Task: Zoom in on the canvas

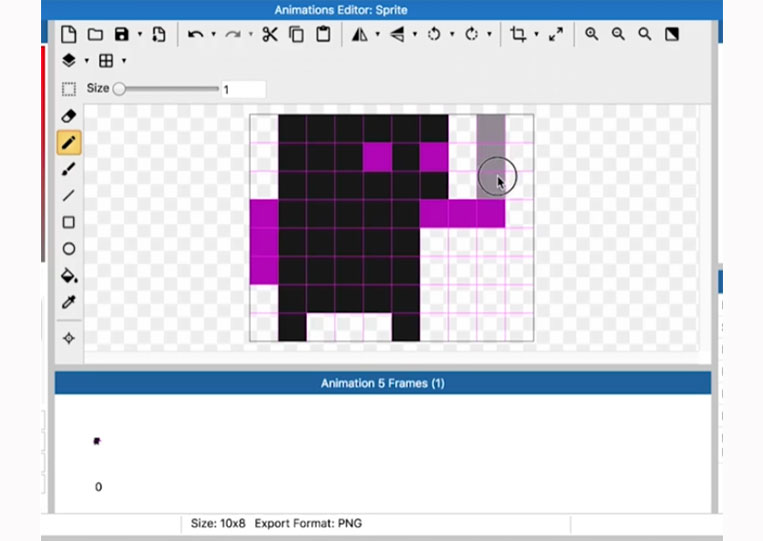Action: pos(592,34)
